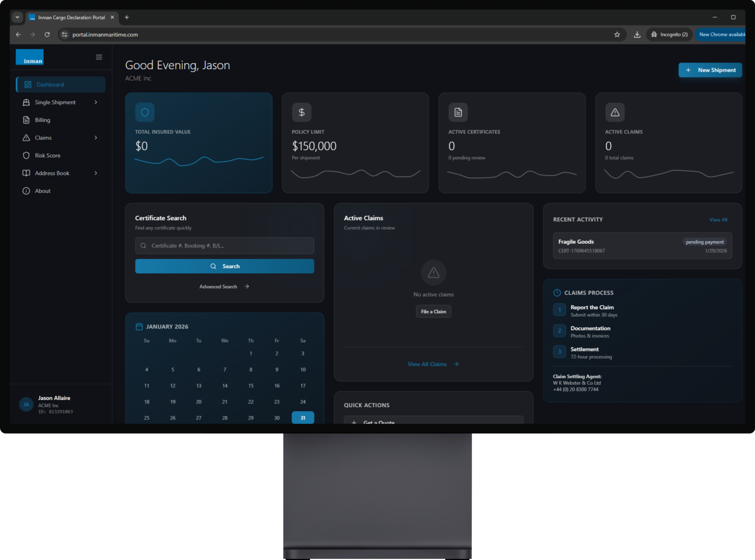The width and height of the screenshot is (755, 560).
Task: Go to the Risk Score page
Action: click(x=47, y=155)
